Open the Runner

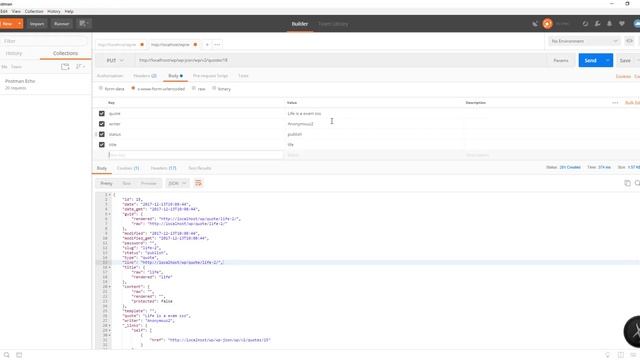62,24
